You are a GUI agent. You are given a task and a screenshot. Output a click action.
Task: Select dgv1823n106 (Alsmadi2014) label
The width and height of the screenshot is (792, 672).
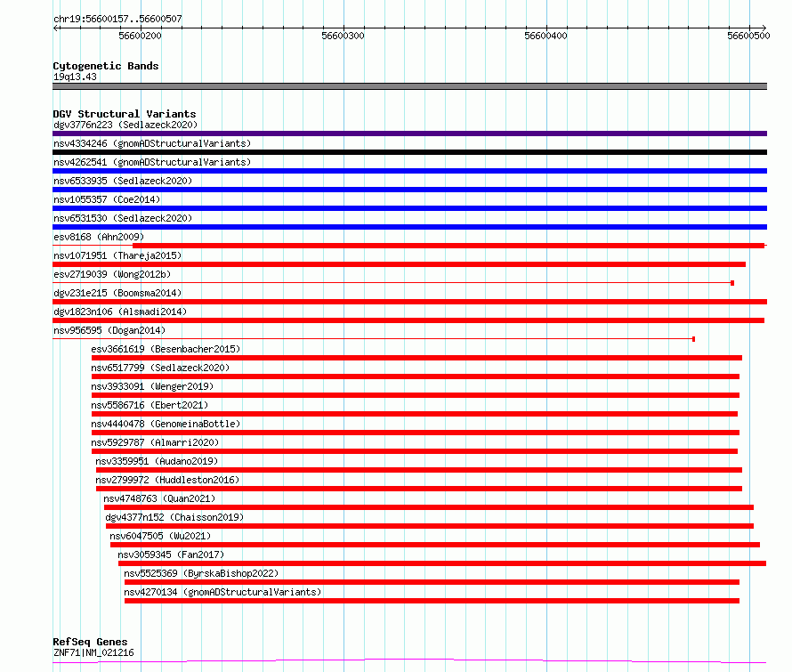pos(120,312)
